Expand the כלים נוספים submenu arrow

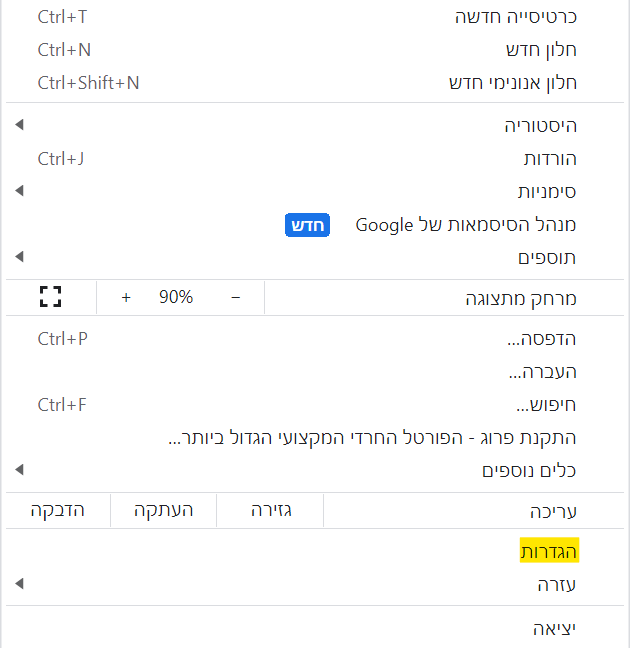(19, 470)
